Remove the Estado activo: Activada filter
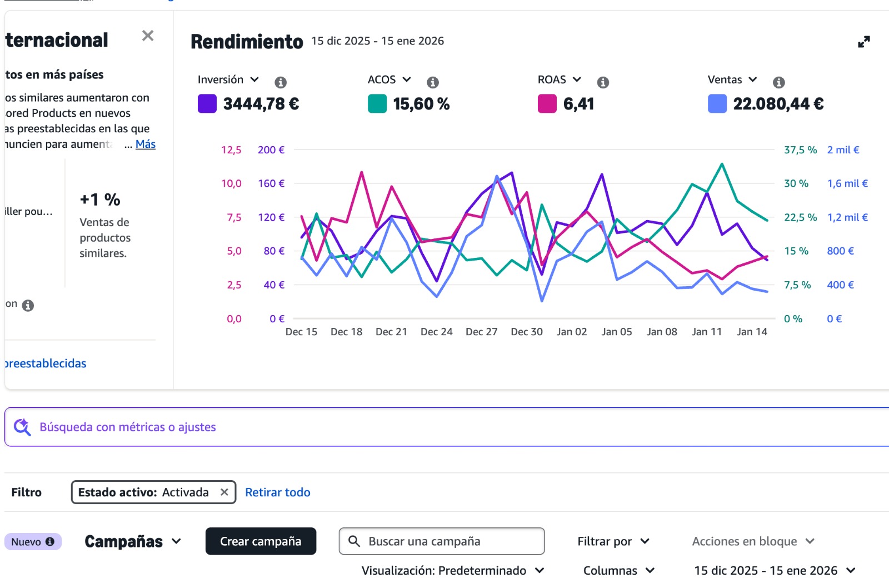Screen dimensions: 889x588 (224, 492)
